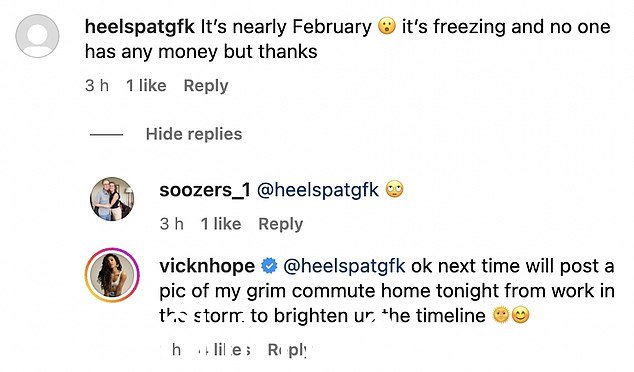634x372 pixels.
Task: Click the smiling face emoji after timeline
Action: 520,315
